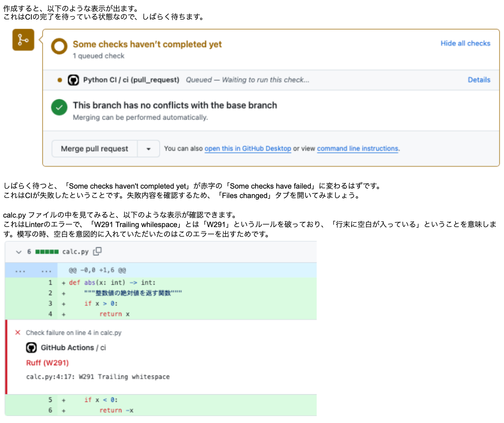
Task: Click the orange queued status dot
Action: tap(60, 80)
